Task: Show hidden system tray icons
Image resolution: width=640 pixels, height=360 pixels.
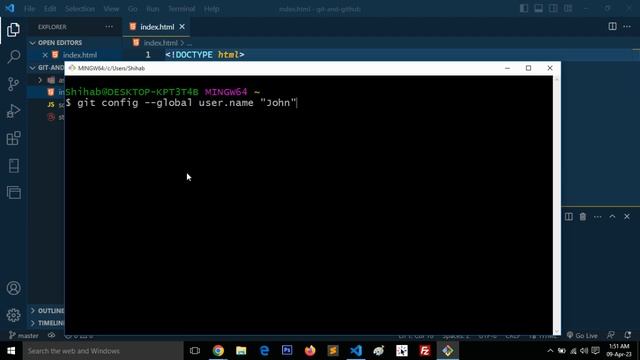Action: 550,351
